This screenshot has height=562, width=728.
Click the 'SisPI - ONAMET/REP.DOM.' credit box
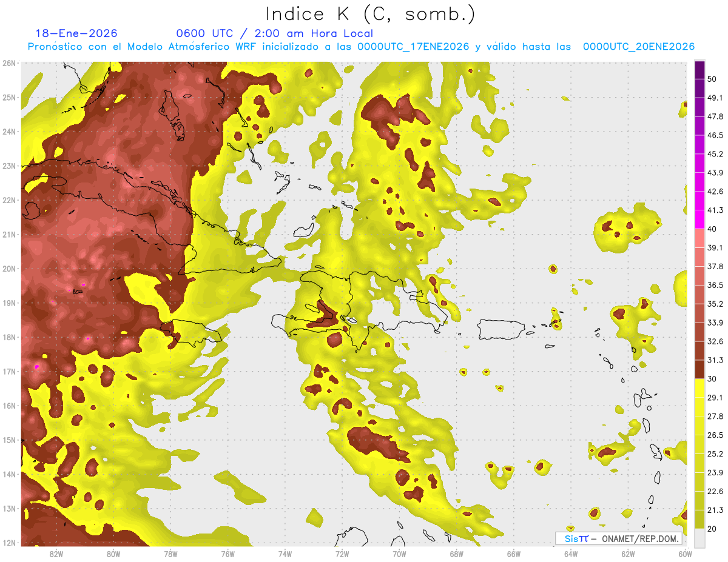[618, 538]
